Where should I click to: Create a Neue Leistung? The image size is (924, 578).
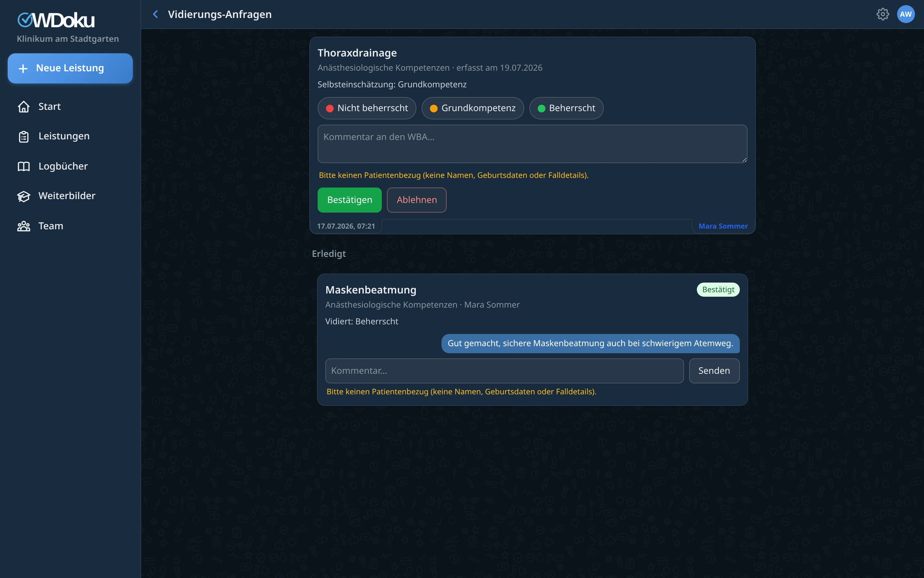point(70,68)
